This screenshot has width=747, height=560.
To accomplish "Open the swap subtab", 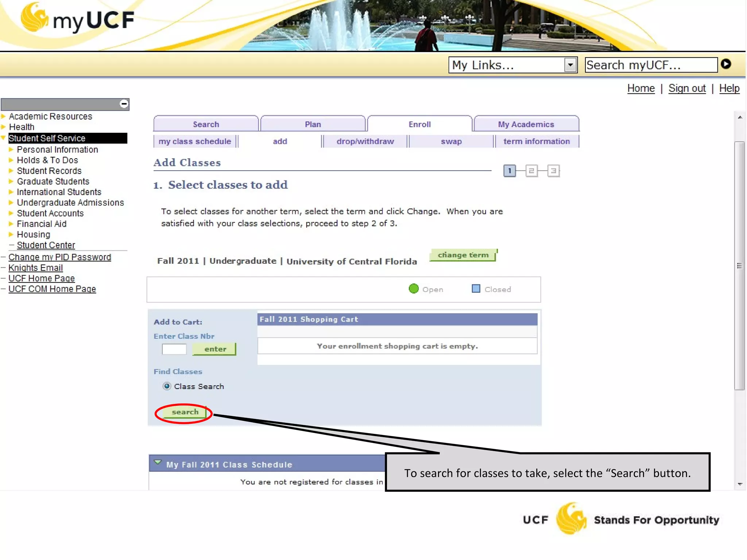I will (451, 141).
